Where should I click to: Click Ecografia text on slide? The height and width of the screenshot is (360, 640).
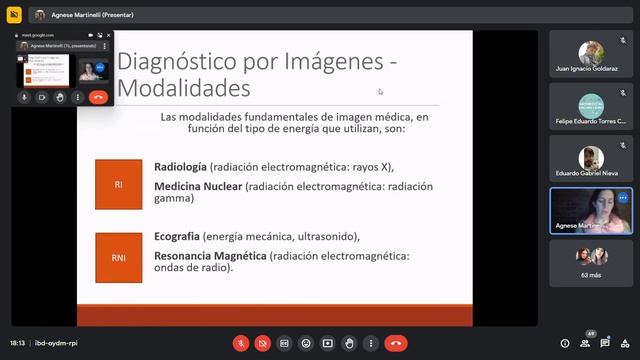(177, 236)
